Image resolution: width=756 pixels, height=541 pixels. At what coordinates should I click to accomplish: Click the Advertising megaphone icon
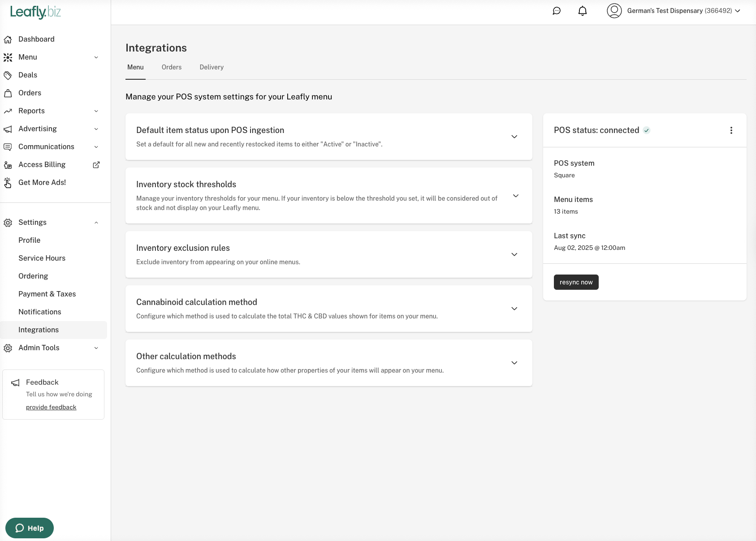point(8,129)
